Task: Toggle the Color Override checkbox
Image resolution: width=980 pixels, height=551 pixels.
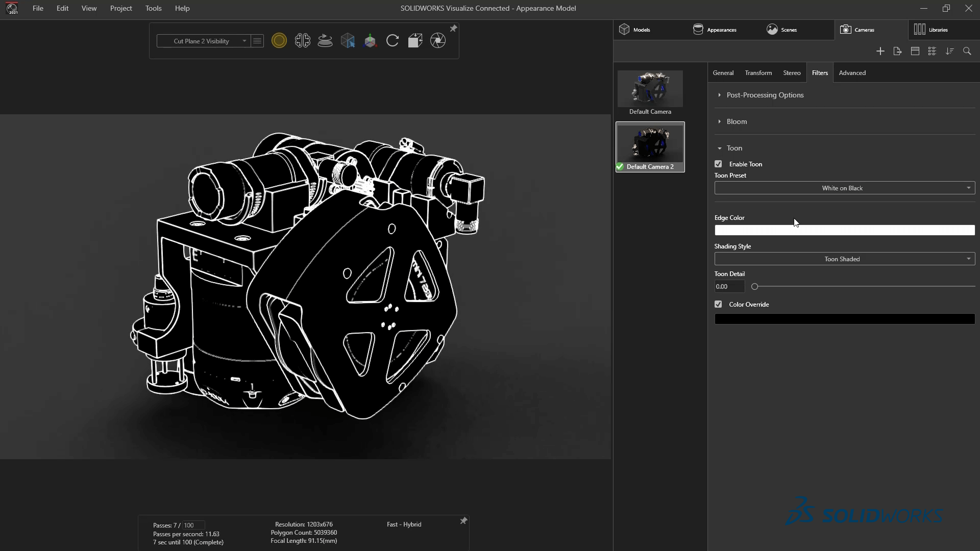Action: [719, 304]
